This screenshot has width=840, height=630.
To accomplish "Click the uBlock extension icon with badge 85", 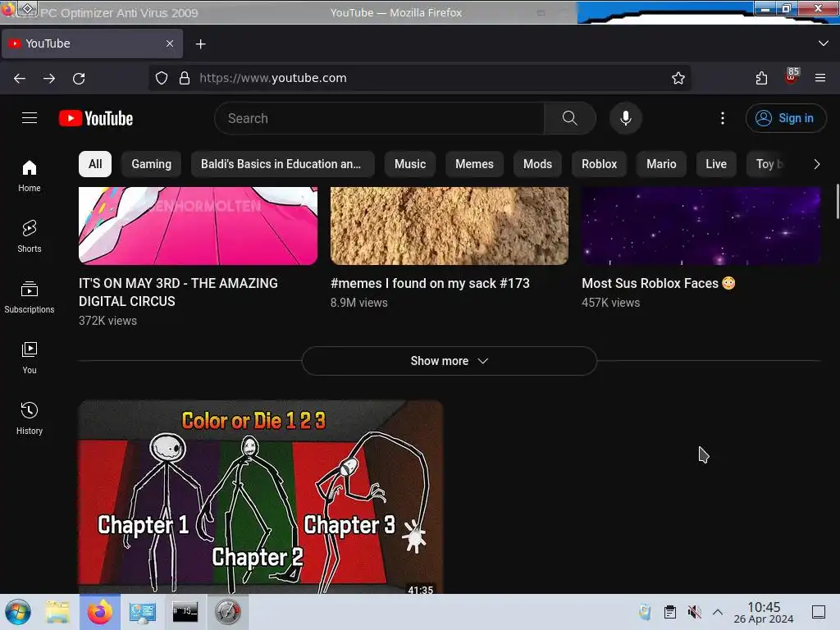I will tap(792, 76).
